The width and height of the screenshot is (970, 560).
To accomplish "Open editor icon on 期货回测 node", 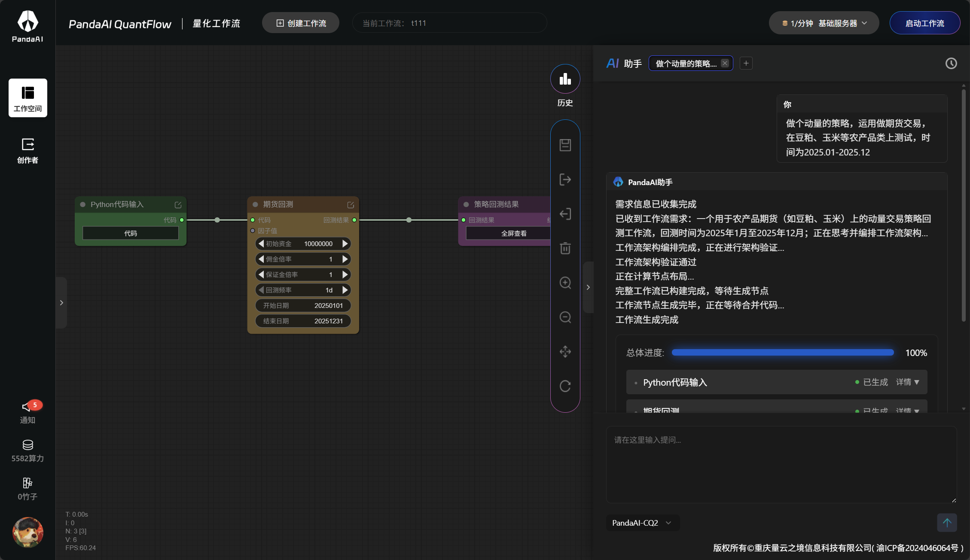I will click(351, 205).
